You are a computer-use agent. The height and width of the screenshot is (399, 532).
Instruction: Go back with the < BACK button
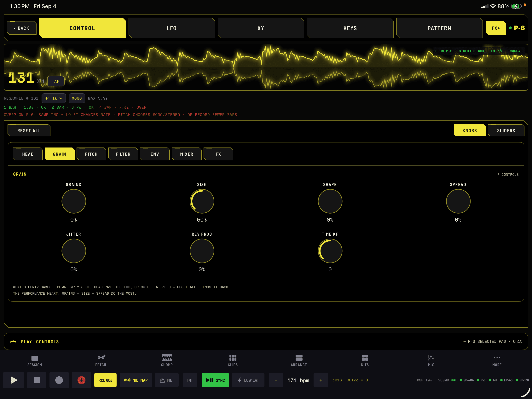tap(22, 28)
